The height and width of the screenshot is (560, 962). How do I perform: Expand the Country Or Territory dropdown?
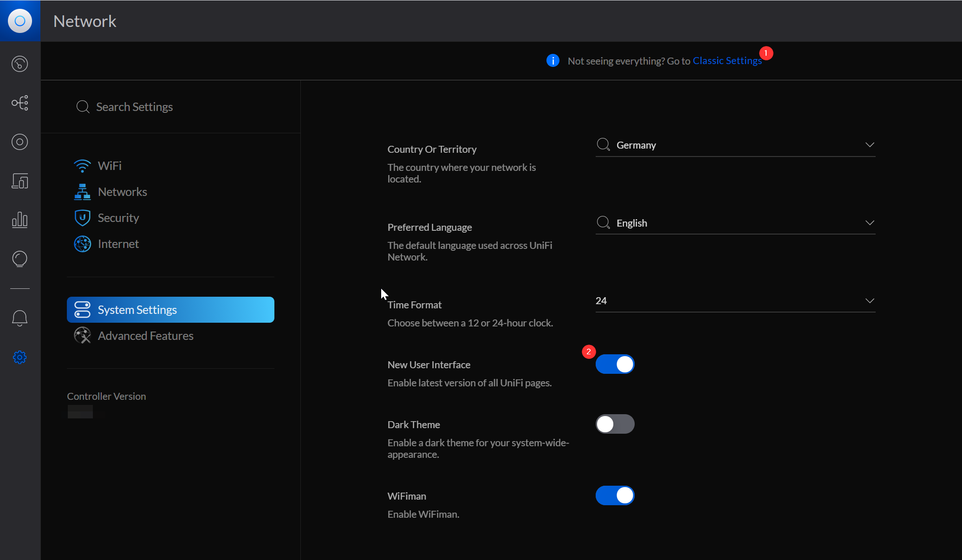pyautogui.click(x=735, y=145)
